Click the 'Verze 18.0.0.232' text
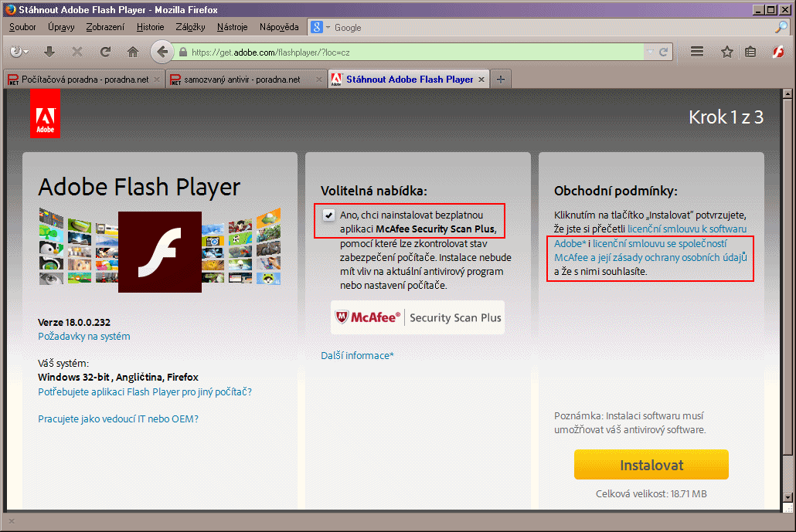This screenshot has width=796, height=532. click(x=74, y=322)
